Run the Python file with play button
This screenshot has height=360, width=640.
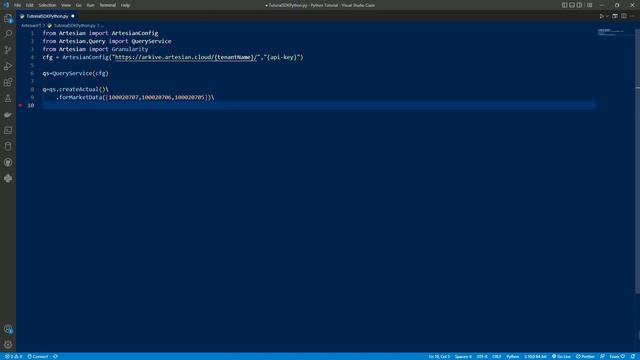point(601,16)
